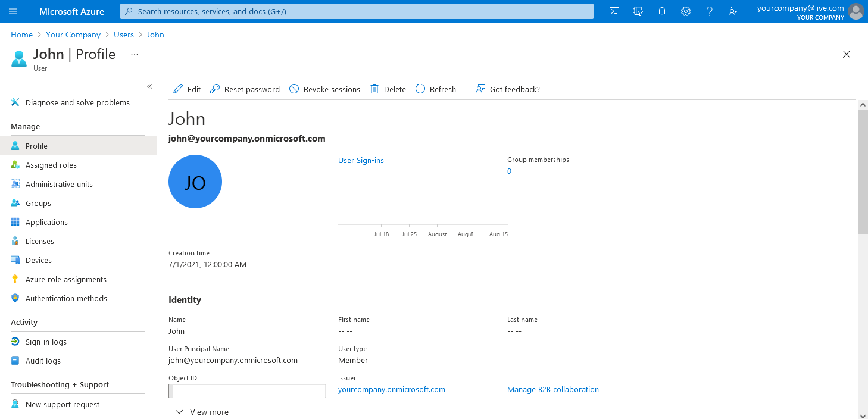The height and width of the screenshot is (419, 868).
Task: Send feedback via the top bar feedback icon
Action: (x=733, y=11)
